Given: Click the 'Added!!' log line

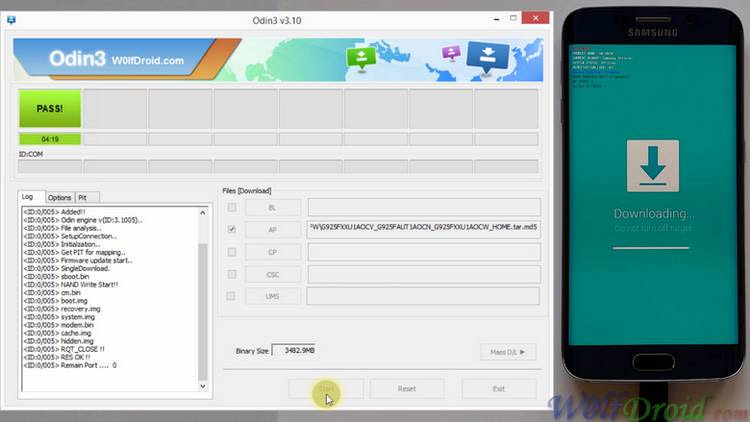Looking at the screenshot, I should pyautogui.click(x=55, y=211).
